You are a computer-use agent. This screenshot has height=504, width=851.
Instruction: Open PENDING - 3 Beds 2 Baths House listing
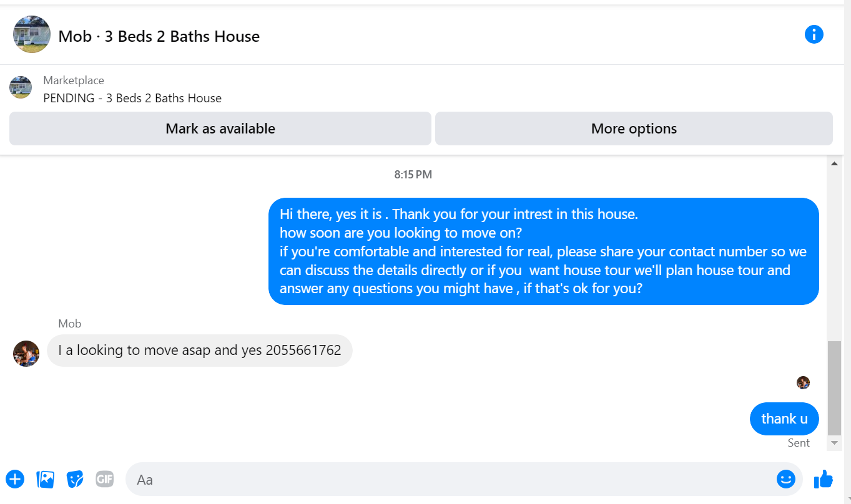tap(132, 98)
